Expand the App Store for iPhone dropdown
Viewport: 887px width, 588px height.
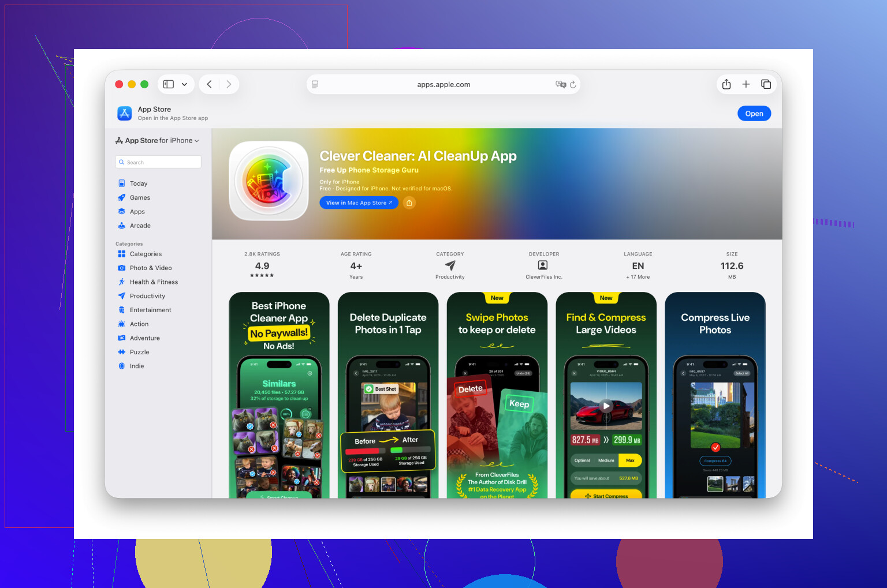coord(157,140)
